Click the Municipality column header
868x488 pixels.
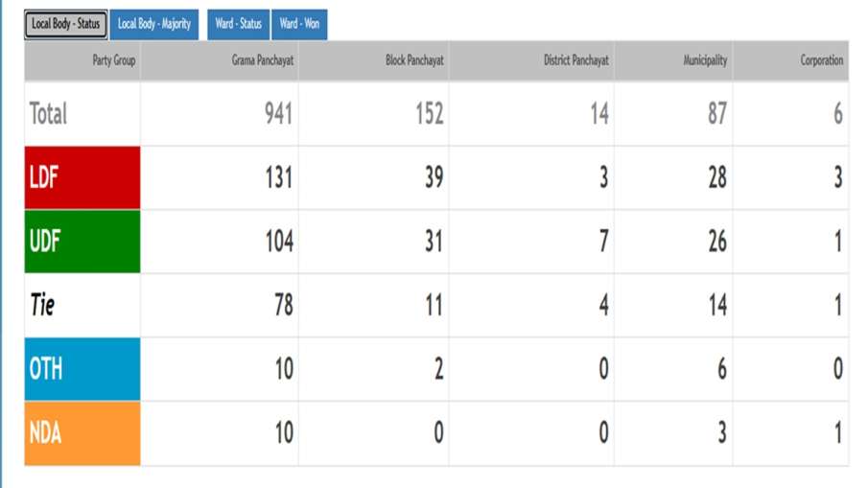coord(704,60)
